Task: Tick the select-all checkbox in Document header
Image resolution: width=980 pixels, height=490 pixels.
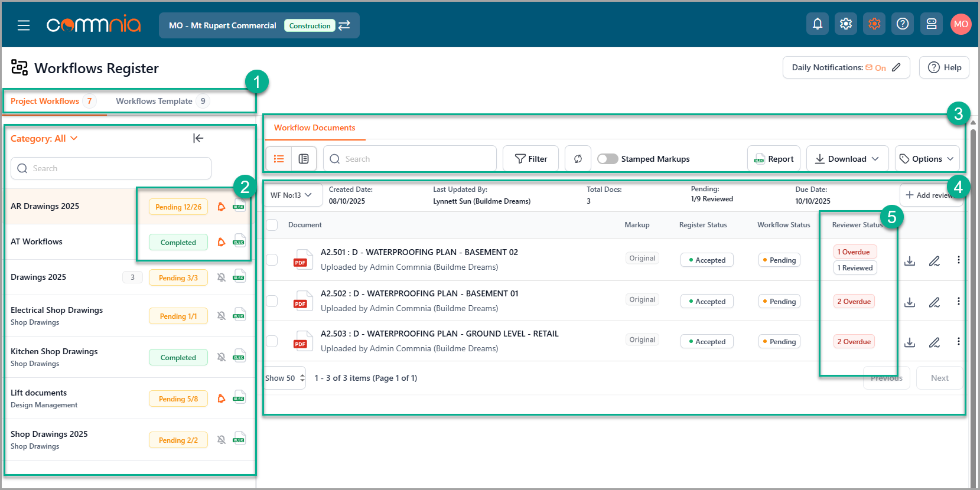Action: tap(272, 225)
